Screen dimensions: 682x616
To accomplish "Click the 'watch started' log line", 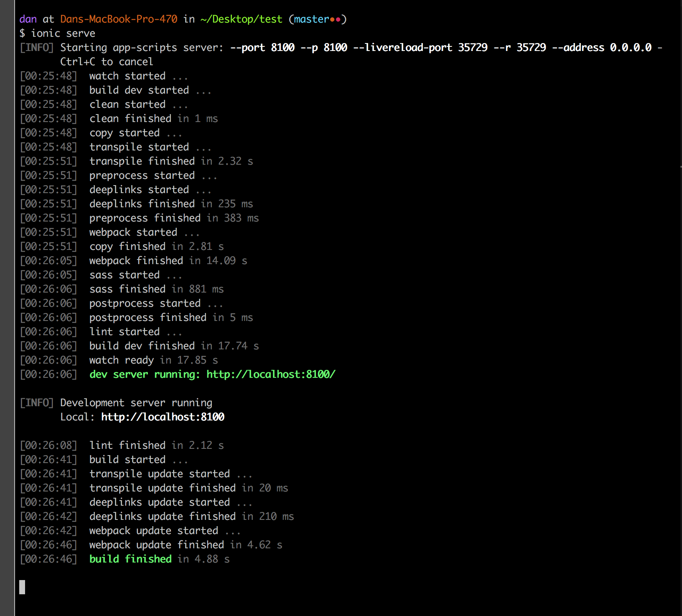I will 138,76.
